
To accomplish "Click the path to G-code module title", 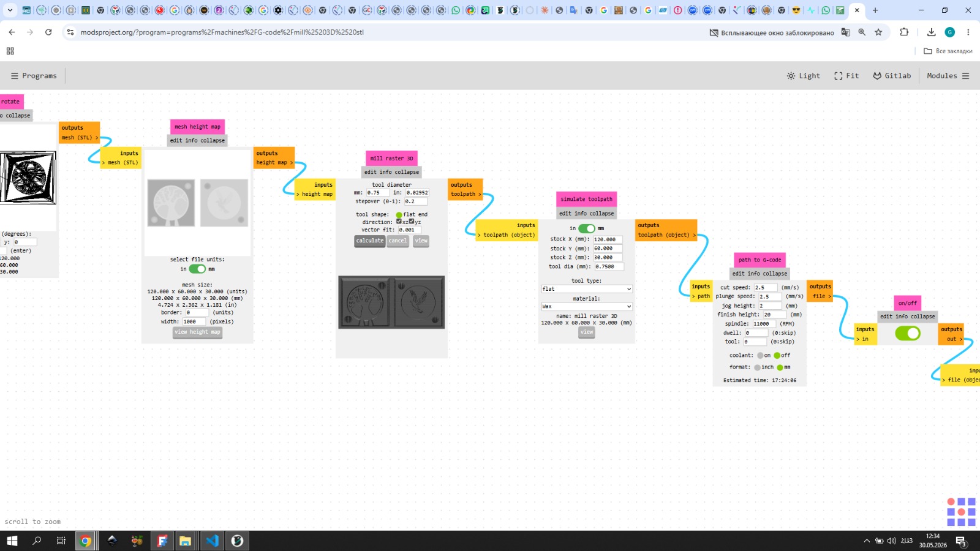I will point(759,260).
